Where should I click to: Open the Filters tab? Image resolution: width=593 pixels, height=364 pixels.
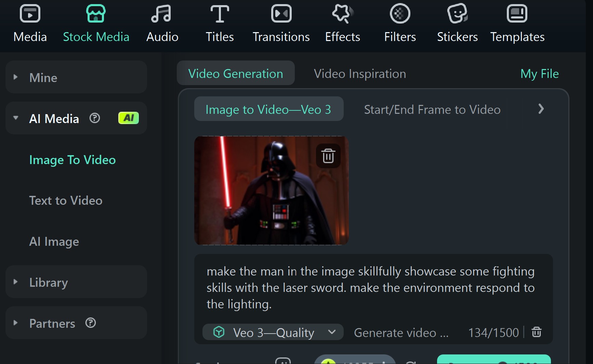(400, 24)
